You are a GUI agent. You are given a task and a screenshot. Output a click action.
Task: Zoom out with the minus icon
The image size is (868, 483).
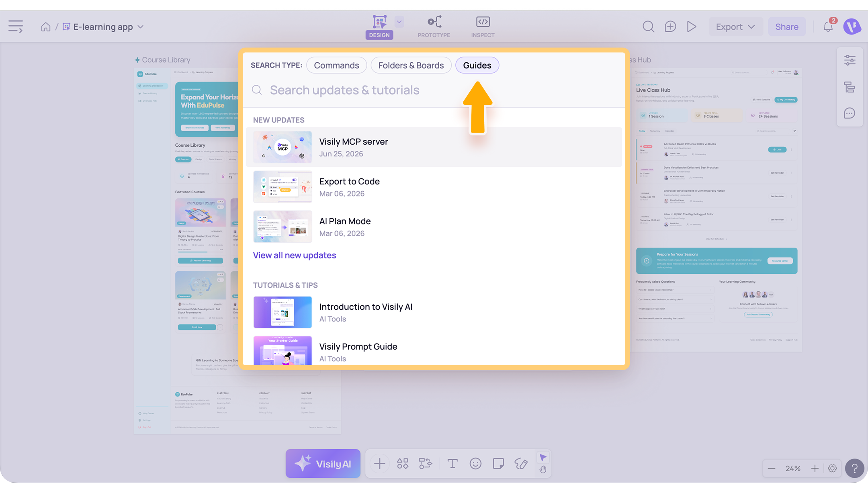(771, 469)
